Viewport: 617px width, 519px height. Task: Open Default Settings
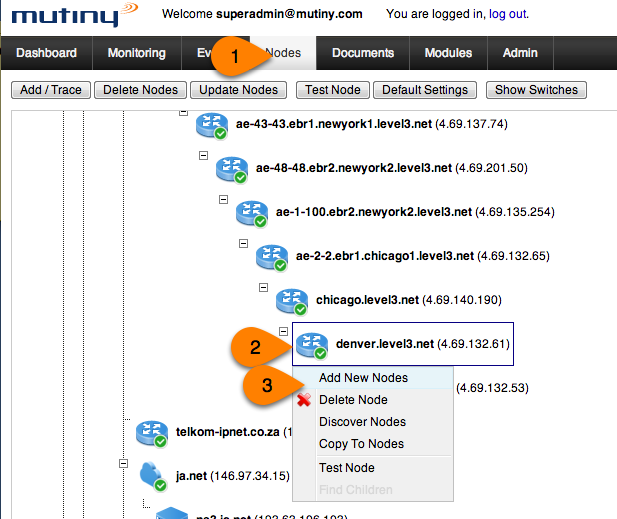(425, 90)
